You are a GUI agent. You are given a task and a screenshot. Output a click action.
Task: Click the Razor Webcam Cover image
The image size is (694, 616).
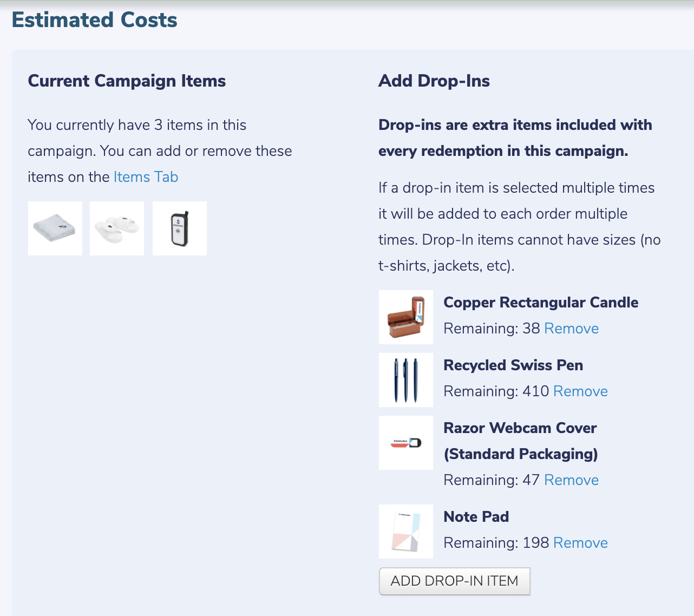click(x=406, y=443)
